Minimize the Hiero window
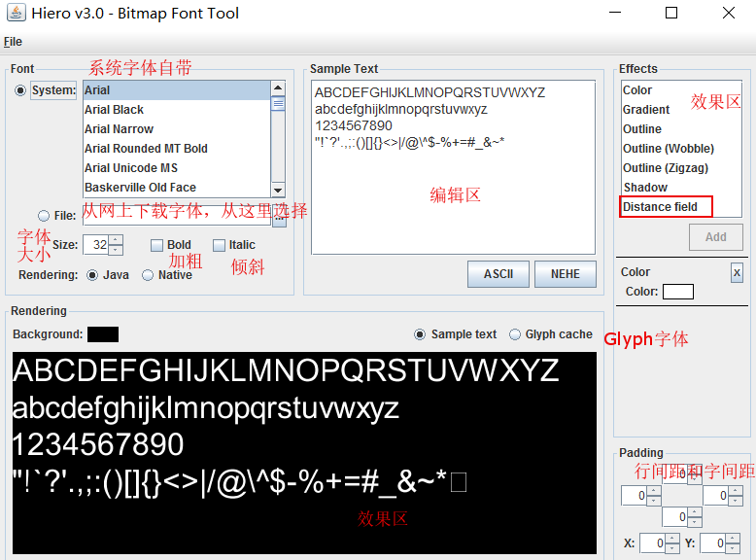 pos(615,13)
